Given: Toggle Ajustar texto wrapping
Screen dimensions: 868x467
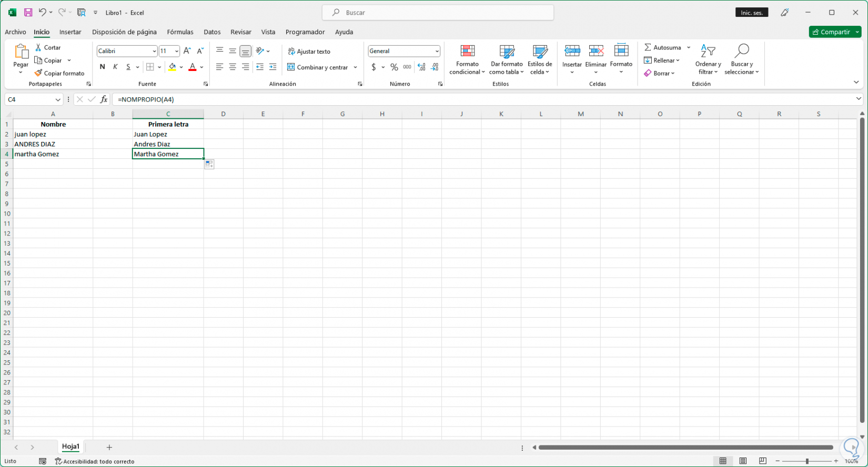Looking at the screenshot, I should pos(309,51).
